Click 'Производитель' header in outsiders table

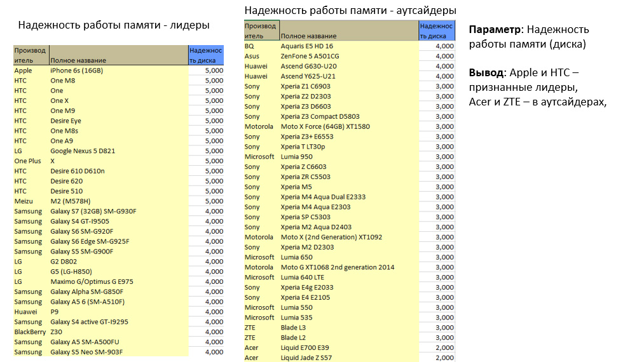(261, 30)
